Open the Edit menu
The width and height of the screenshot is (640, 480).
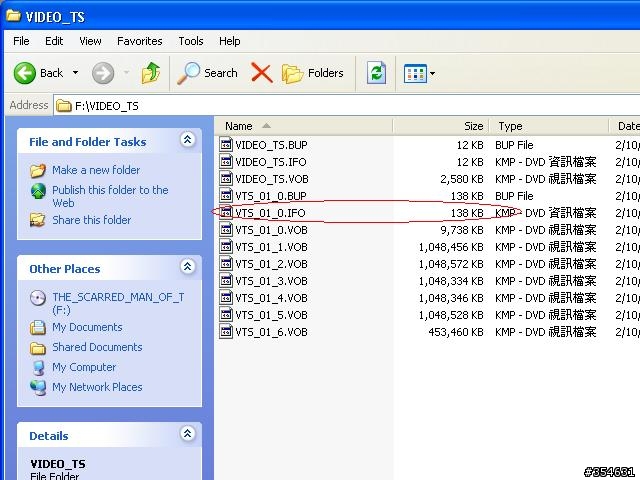[x=54, y=41]
